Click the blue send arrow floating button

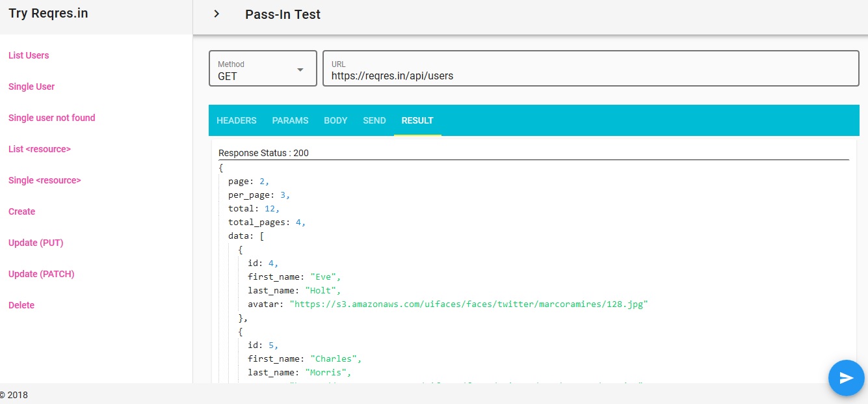846,378
